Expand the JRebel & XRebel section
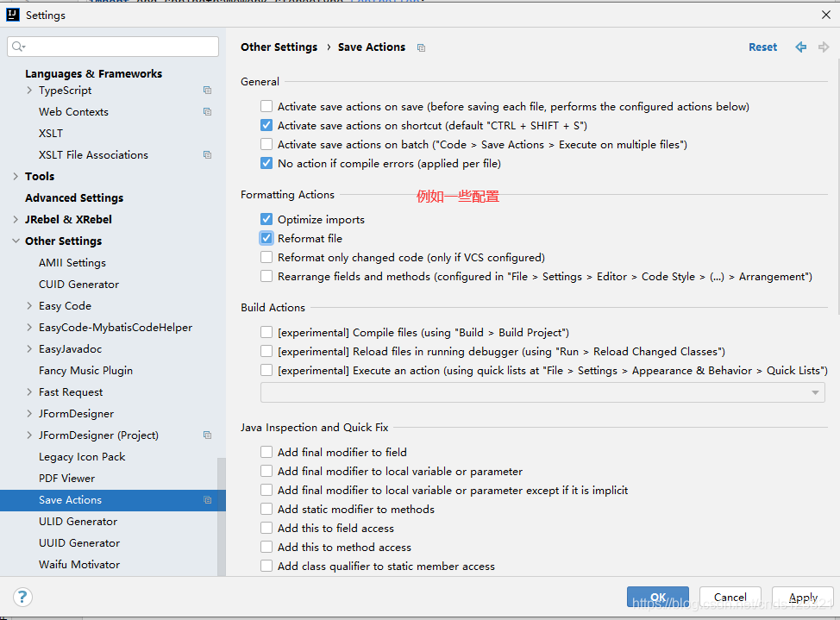 point(16,219)
